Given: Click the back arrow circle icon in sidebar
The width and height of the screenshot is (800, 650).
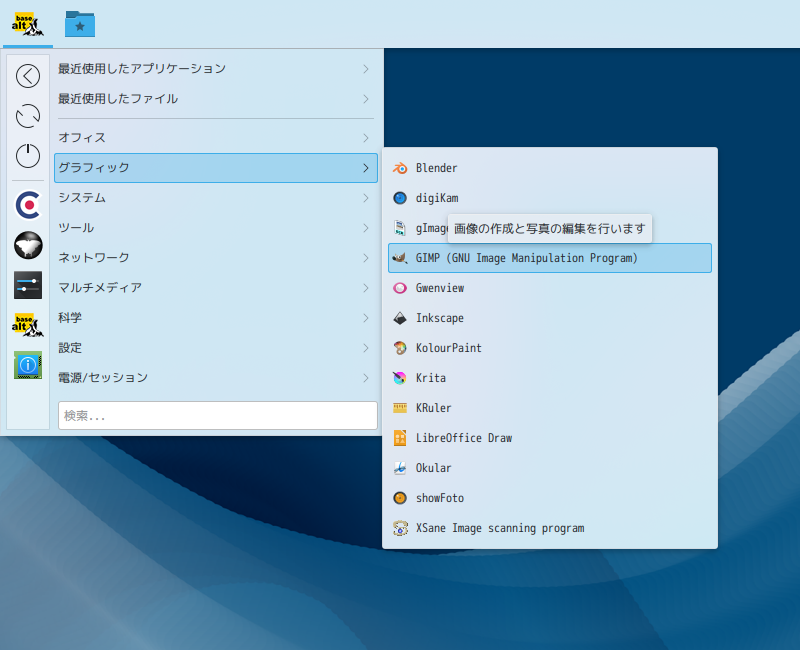Looking at the screenshot, I should click(28, 76).
